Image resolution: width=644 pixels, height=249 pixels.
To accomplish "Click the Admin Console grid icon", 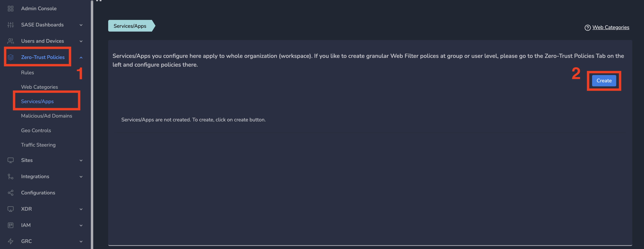I will click(10, 9).
